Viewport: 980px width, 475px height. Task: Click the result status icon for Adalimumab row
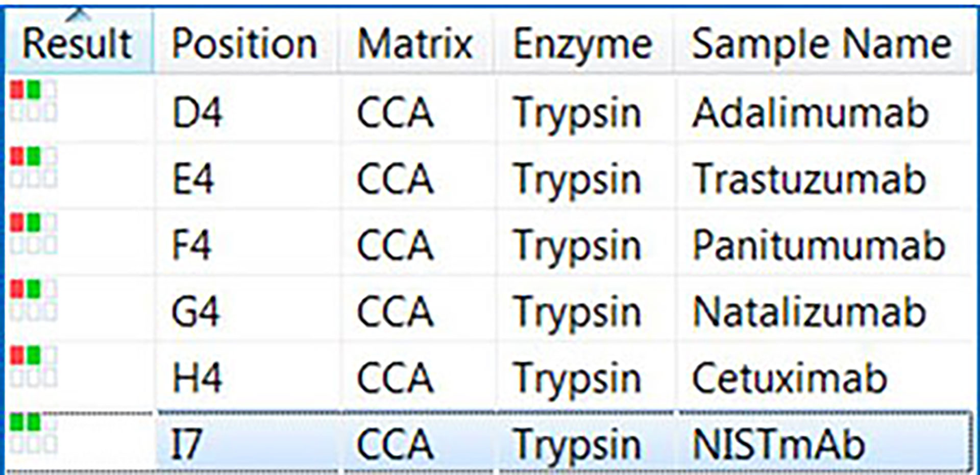coord(33,101)
